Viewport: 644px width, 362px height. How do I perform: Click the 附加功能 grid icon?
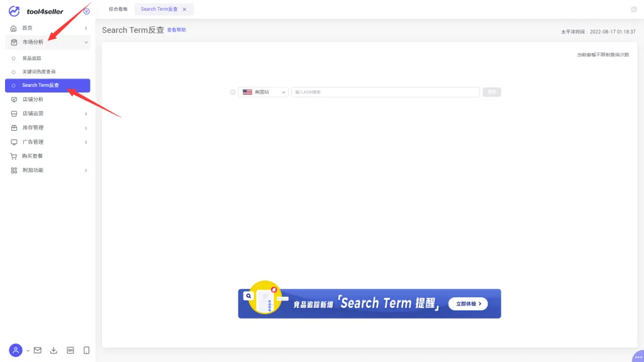(14, 170)
